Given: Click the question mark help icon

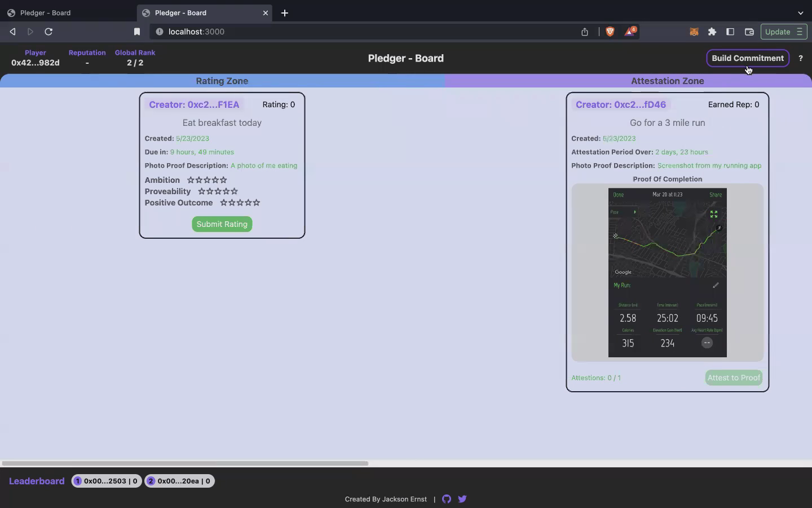Looking at the screenshot, I should coord(800,58).
